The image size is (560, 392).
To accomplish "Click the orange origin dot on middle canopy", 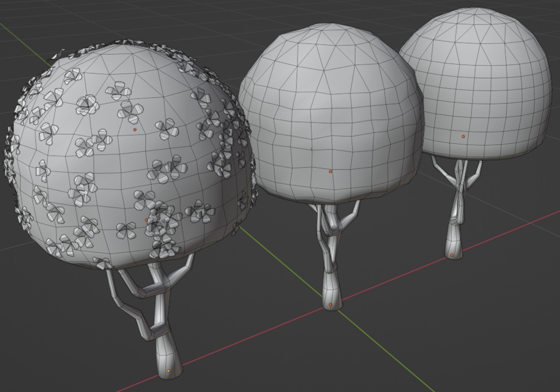I will [x=330, y=172].
